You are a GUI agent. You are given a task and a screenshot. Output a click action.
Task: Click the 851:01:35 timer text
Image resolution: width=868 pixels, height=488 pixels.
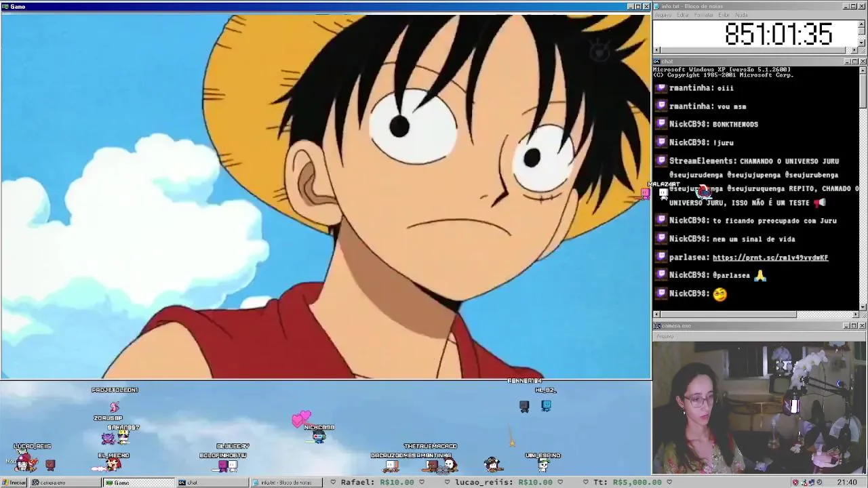[778, 34]
